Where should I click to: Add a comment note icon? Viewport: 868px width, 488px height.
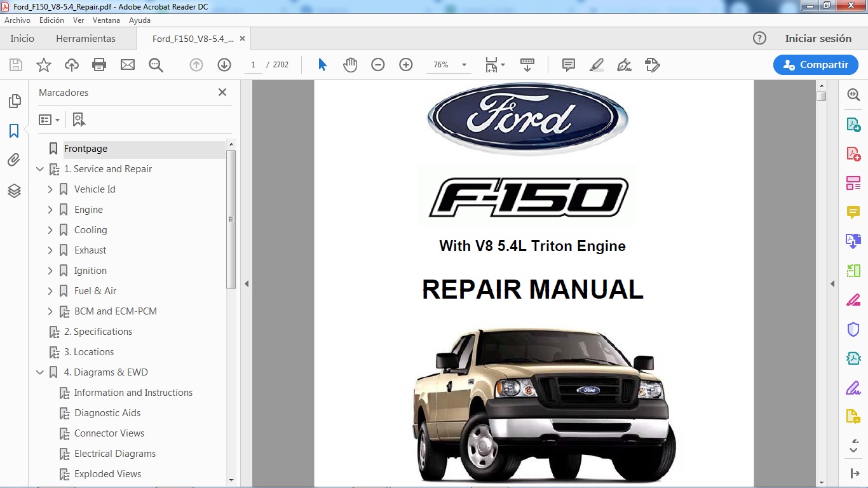click(x=569, y=65)
